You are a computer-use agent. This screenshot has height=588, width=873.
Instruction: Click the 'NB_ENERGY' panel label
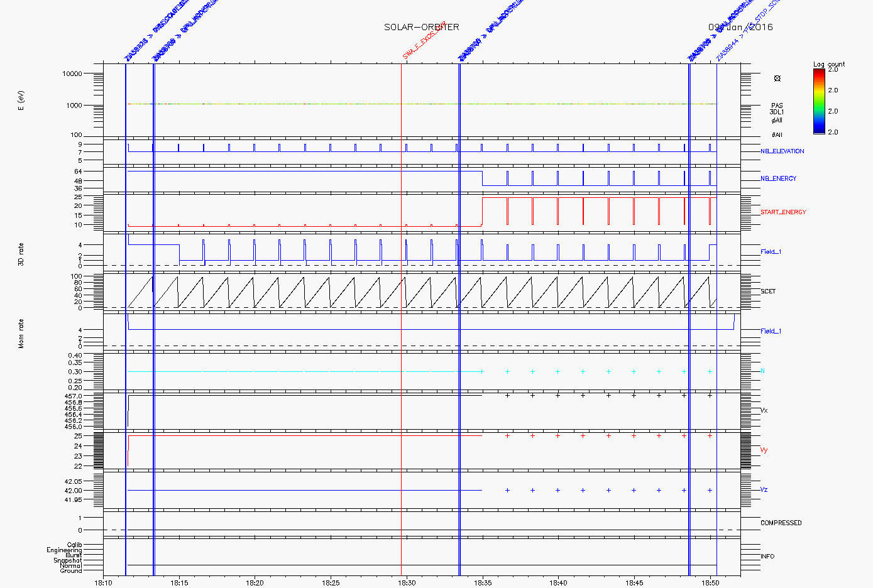click(x=778, y=178)
